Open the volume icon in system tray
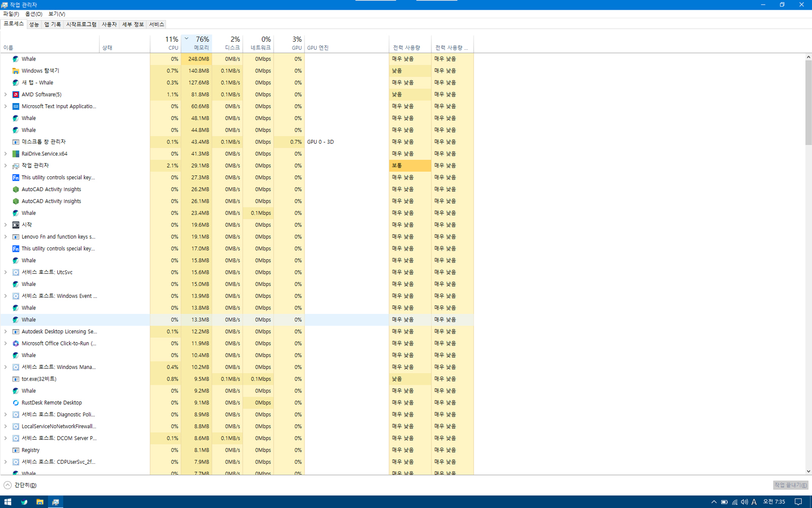Screen dimensions: 812x508 [744, 502]
